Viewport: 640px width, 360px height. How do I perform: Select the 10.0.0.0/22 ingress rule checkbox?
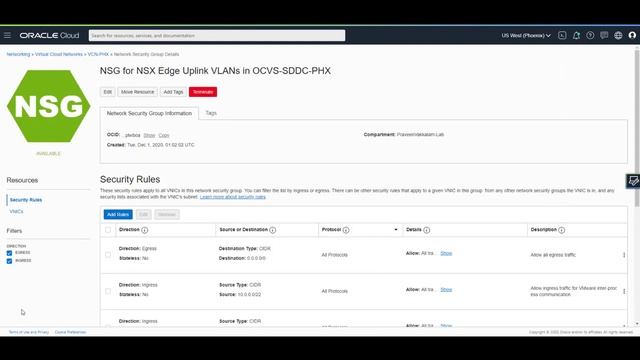(108, 291)
